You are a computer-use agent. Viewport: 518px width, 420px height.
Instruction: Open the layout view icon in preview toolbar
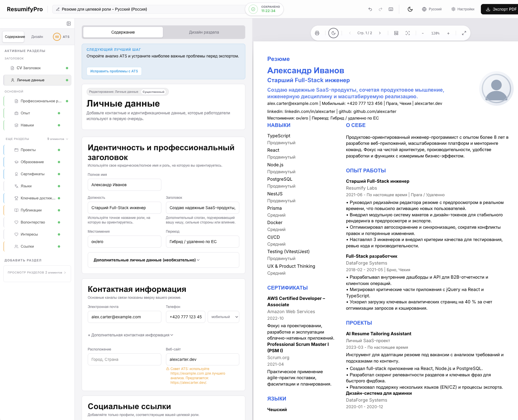(396, 33)
